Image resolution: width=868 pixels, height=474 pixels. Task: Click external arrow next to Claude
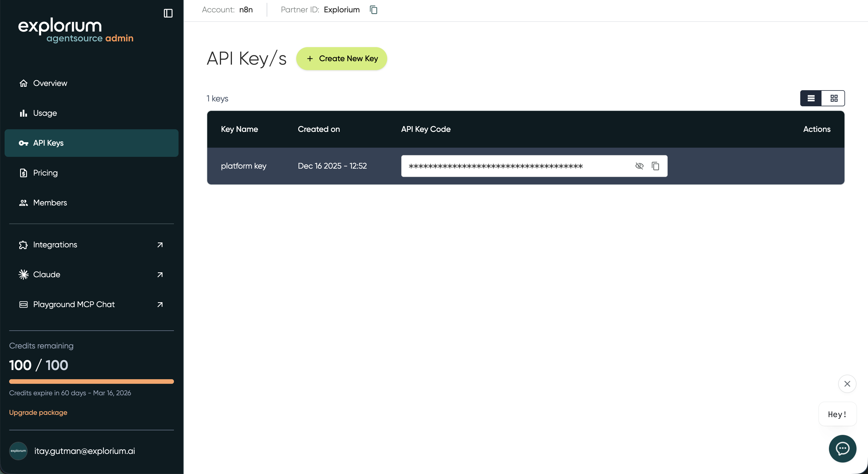(x=160, y=274)
